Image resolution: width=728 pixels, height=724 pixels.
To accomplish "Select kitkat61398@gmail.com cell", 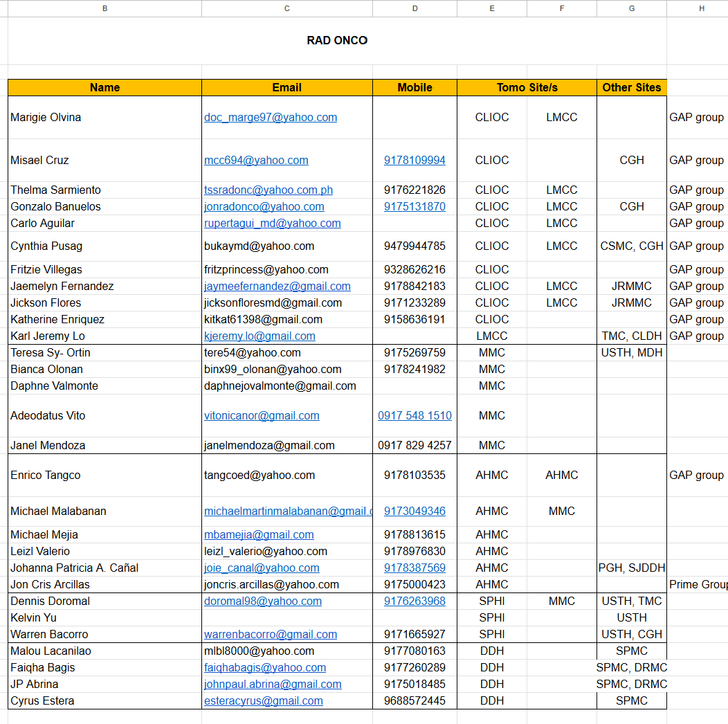I will tap(287, 319).
